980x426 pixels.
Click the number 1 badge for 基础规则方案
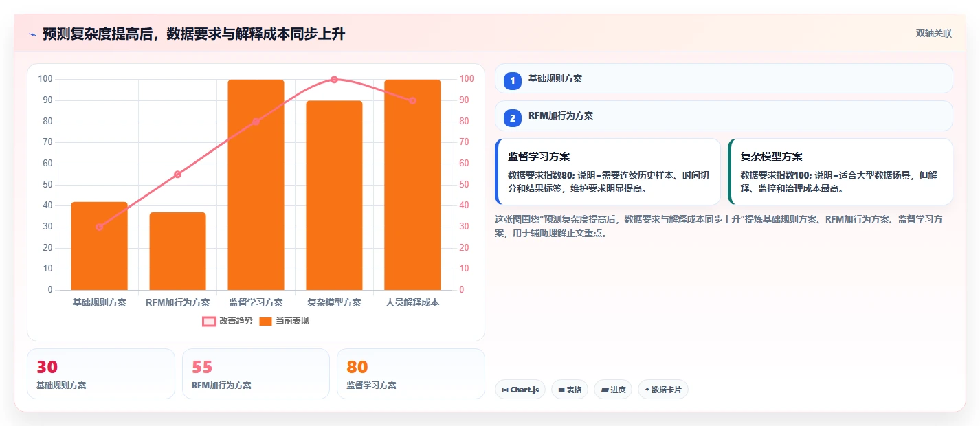(512, 80)
